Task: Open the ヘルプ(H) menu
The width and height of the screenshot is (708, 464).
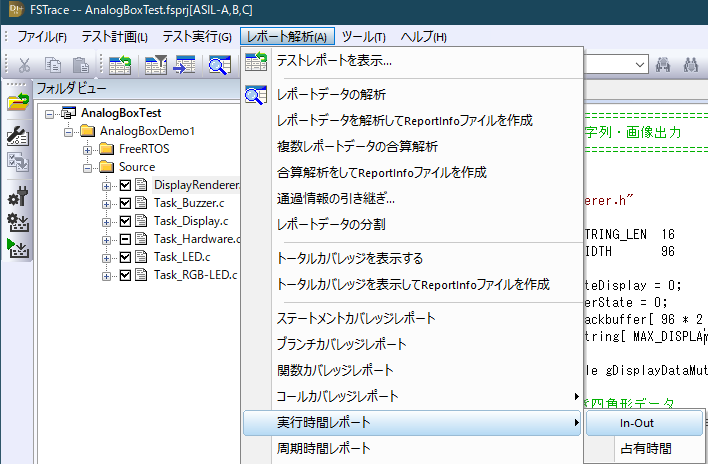Action: tap(423, 37)
